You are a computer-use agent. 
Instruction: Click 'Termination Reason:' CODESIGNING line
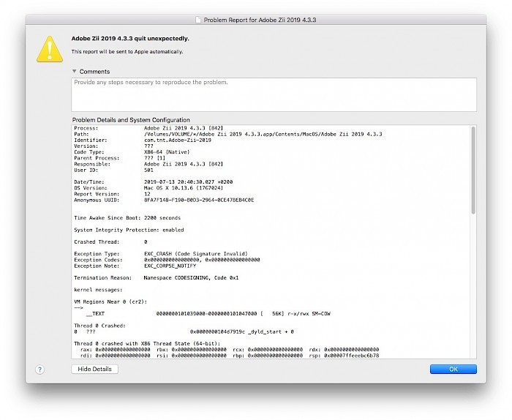156,277
